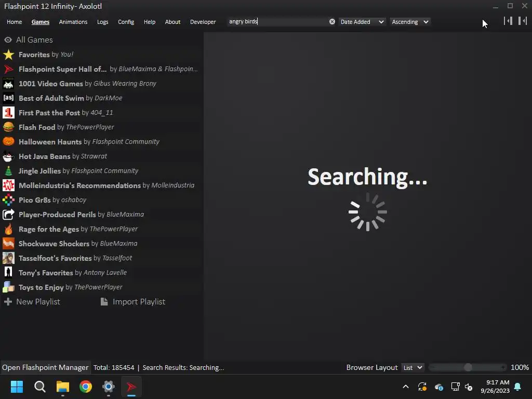Select Toys to Enjoy playlist text
532x399 pixels.
[x=71, y=287]
